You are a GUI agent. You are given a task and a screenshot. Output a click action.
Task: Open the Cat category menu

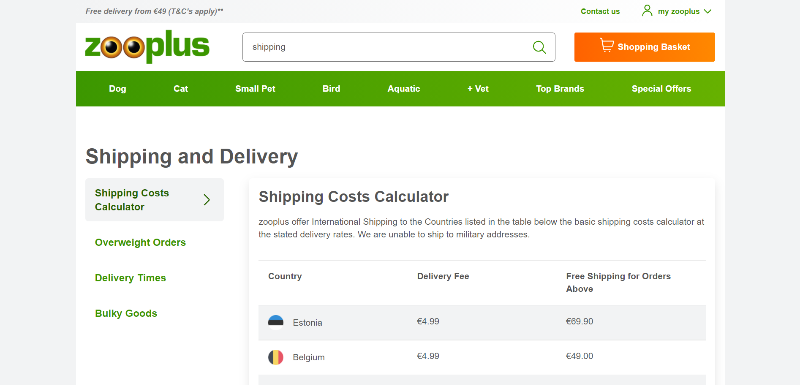[181, 89]
